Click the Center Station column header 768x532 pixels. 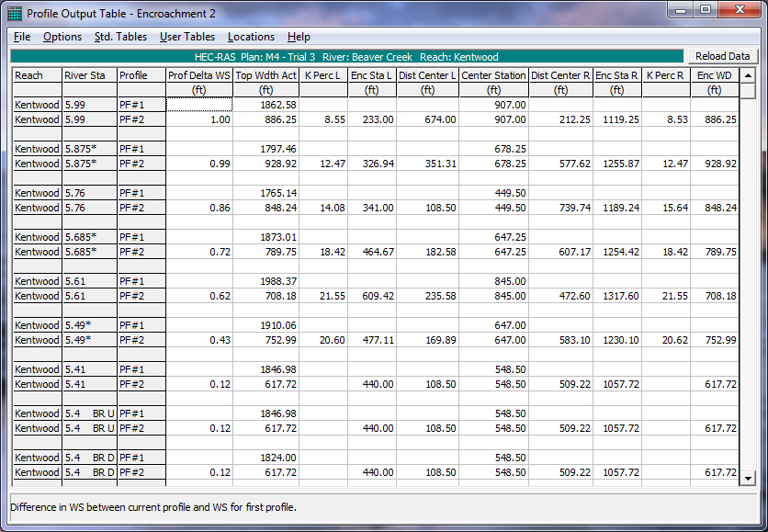(x=493, y=75)
